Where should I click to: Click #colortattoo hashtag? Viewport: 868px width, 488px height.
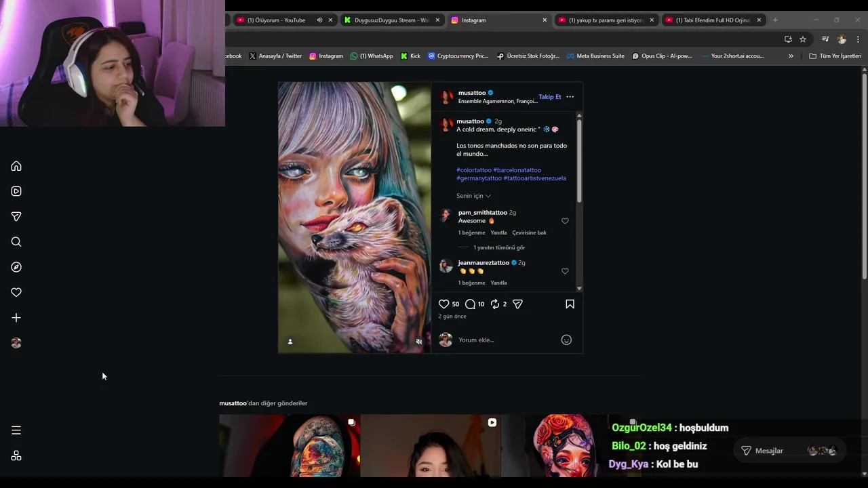point(474,170)
